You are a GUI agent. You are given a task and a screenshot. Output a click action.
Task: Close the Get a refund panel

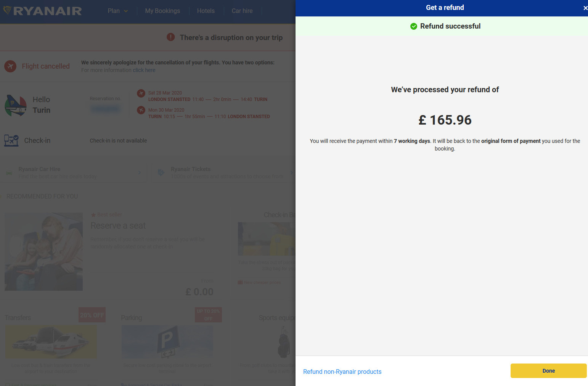point(585,8)
